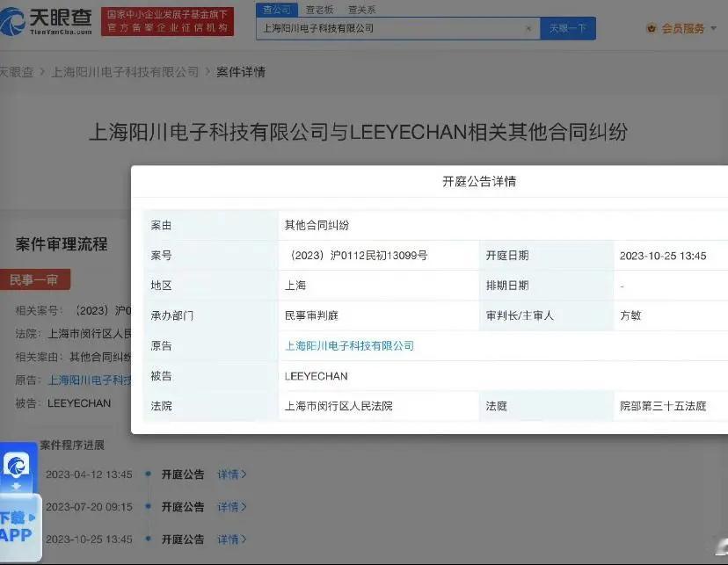Select the 查公司 search tab
This screenshot has height=565, width=728.
tap(276, 10)
